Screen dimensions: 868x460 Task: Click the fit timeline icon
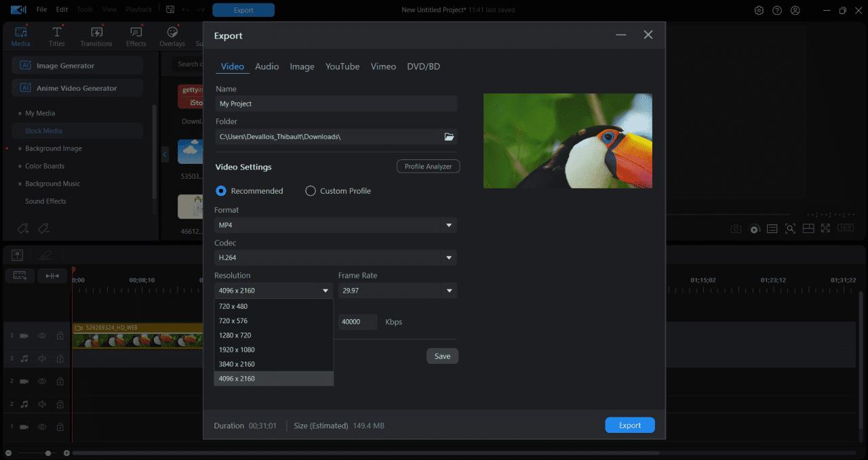(52, 276)
